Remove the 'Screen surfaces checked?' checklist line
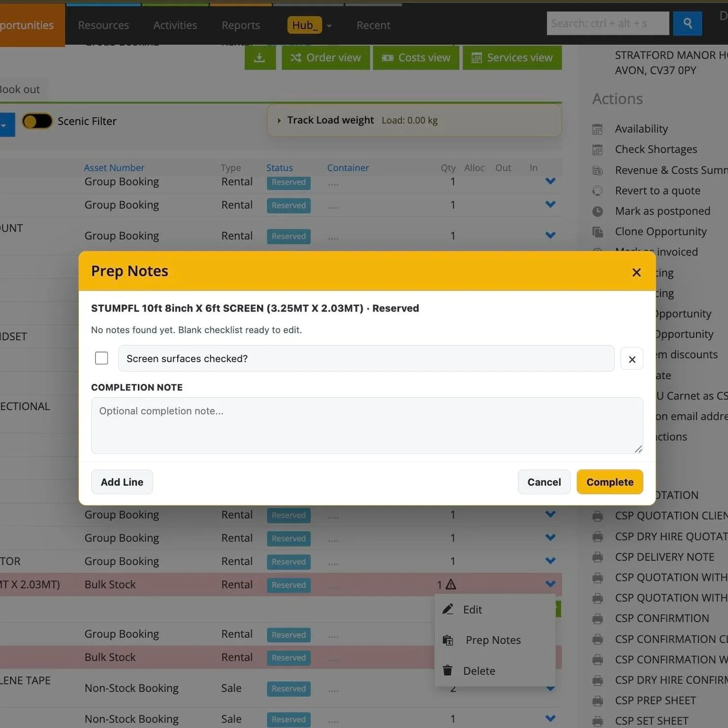Screen dimensions: 728x728 click(632, 359)
